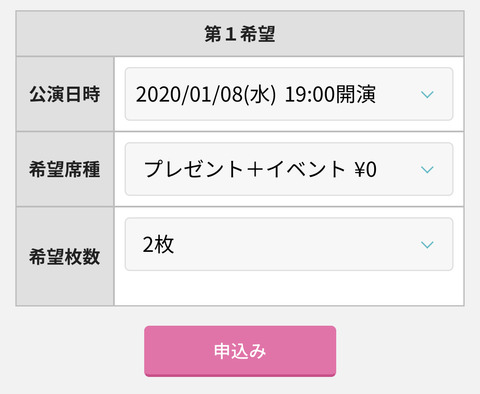This screenshot has height=394, width=480.
Task: Click the gray cell below the 希望枚数 label
Action: pyautogui.click(x=65, y=287)
